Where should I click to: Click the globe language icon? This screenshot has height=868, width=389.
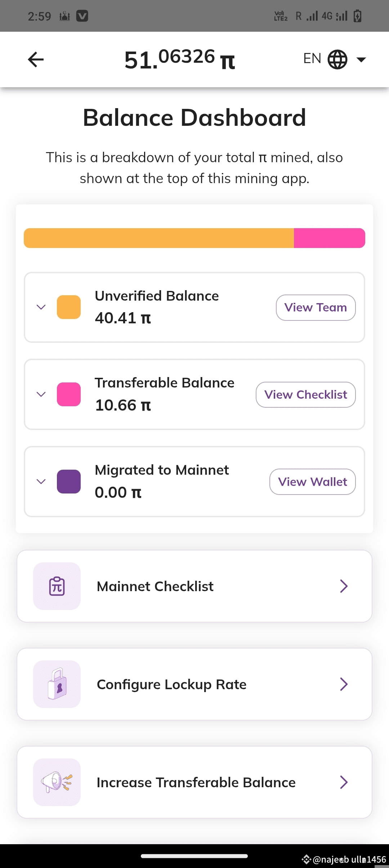tap(337, 59)
